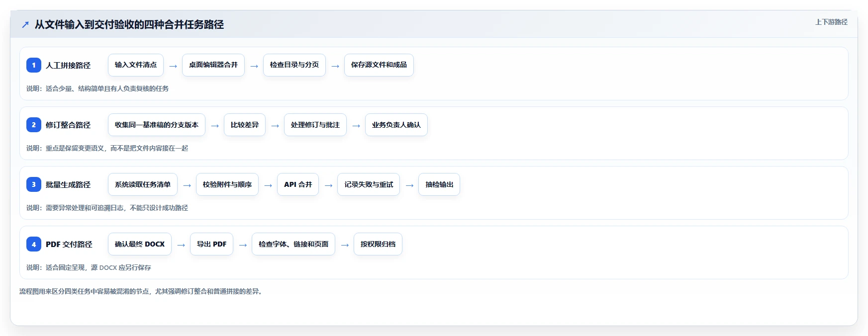The width and height of the screenshot is (868, 336).
Task: Select the 系统读取任务清单 step box
Action: pos(143,184)
